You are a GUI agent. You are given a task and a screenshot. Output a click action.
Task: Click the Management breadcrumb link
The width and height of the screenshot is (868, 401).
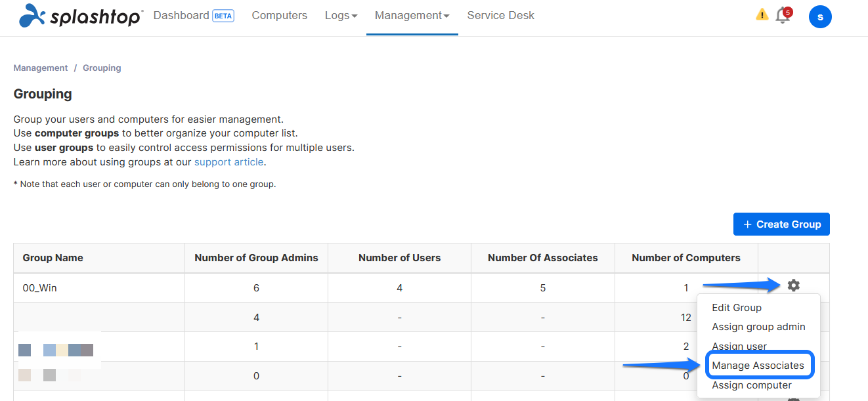pyautogui.click(x=41, y=68)
